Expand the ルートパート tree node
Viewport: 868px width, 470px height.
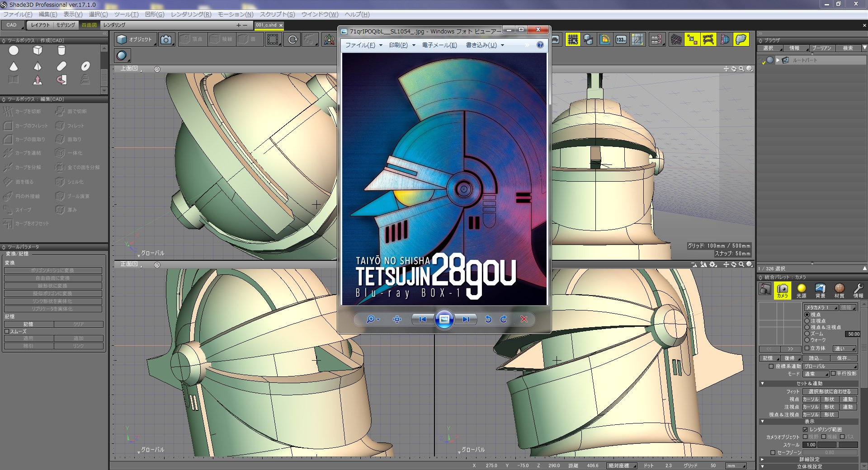pos(778,60)
